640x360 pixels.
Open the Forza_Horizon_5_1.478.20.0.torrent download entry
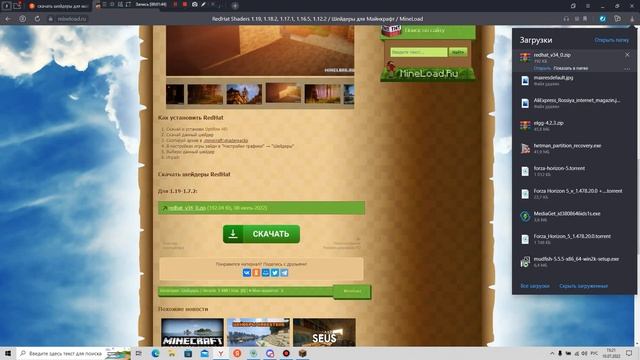point(574,239)
